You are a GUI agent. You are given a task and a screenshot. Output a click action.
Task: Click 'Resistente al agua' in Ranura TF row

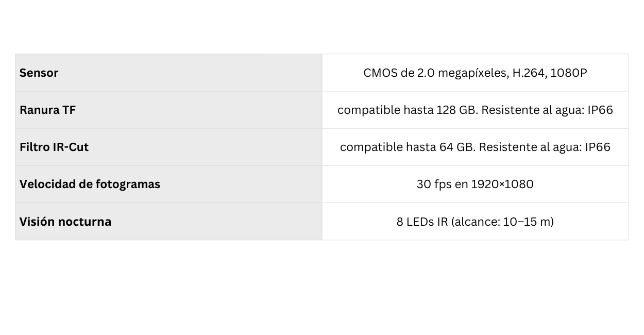point(531,110)
